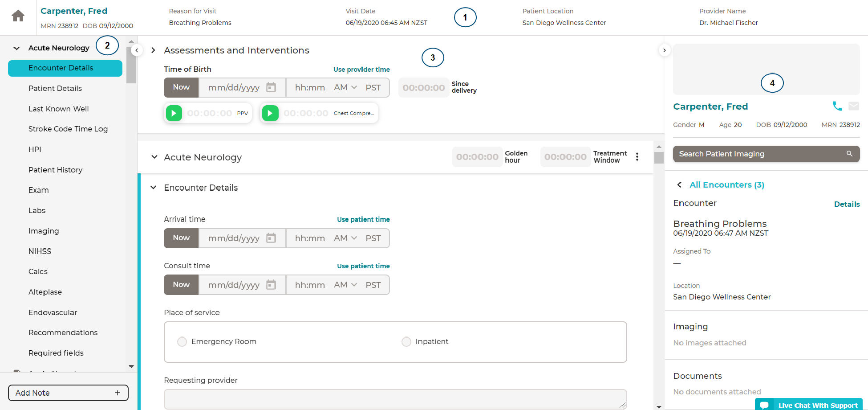Viewport: 868px width, 410px height.
Task: Open Live Chat With Support
Action: point(809,405)
